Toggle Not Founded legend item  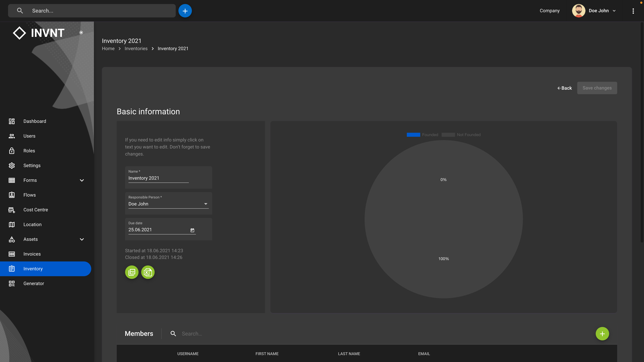461,135
